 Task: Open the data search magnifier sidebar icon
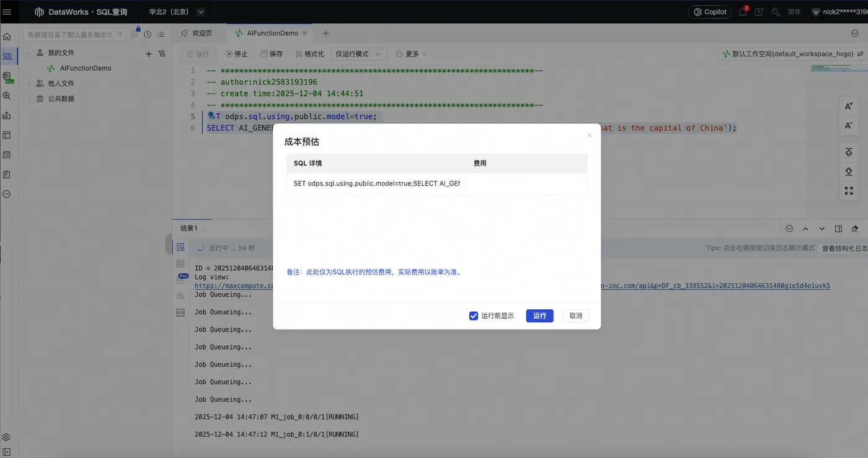coord(7,96)
